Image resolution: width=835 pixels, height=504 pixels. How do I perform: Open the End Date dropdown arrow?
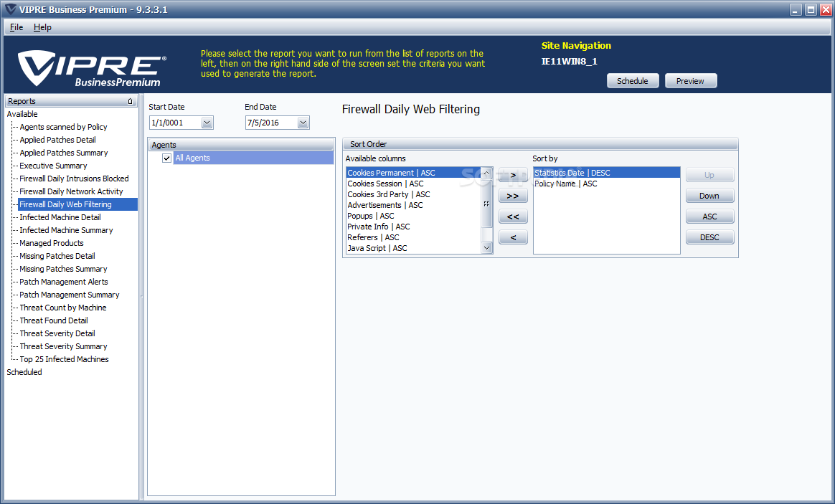[303, 123]
